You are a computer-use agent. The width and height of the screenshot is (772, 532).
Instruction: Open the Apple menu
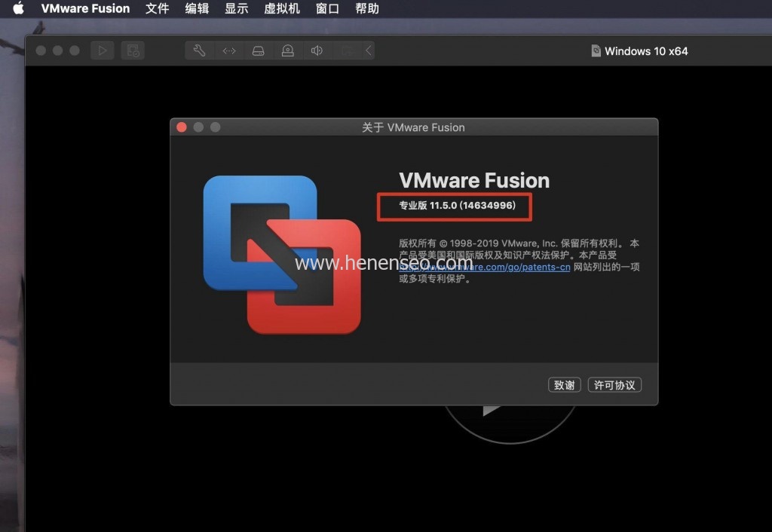(18, 9)
